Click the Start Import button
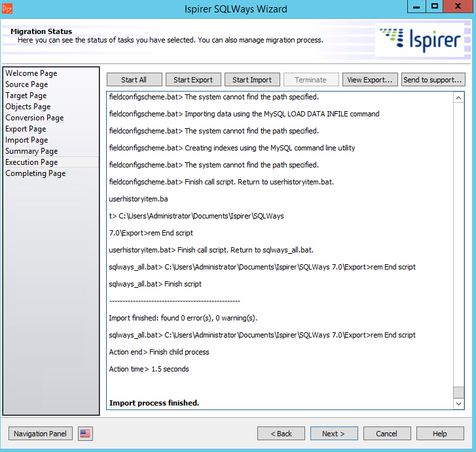The height and width of the screenshot is (452, 476). (x=252, y=80)
